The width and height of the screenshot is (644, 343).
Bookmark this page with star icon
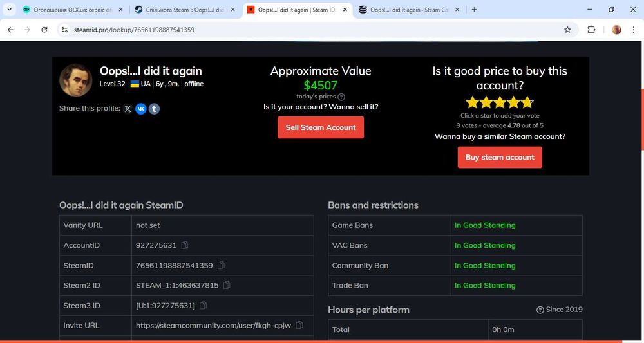point(567,30)
